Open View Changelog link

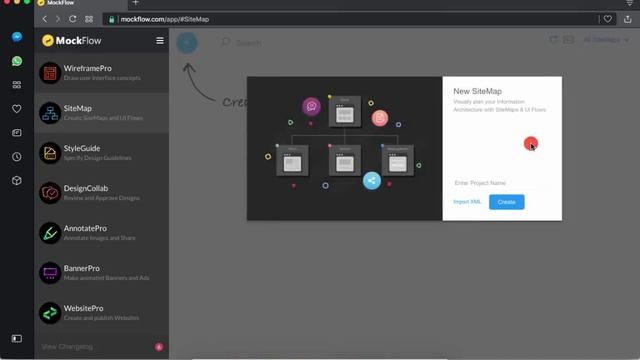click(67, 347)
